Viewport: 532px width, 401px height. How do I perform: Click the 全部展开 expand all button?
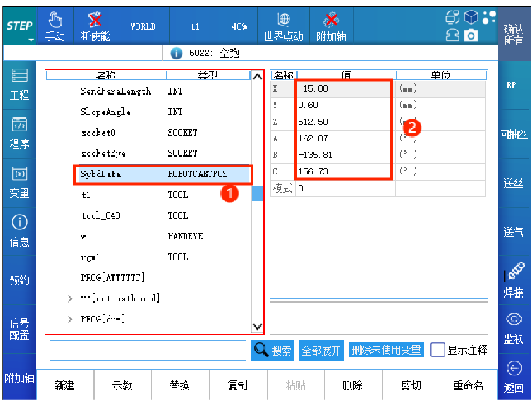(x=321, y=351)
